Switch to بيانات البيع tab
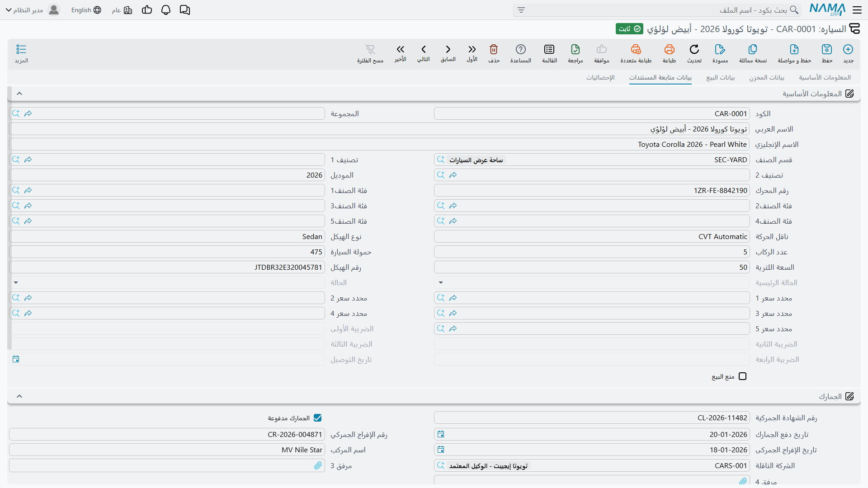The height and width of the screenshot is (488, 868). tap(721, 77)
